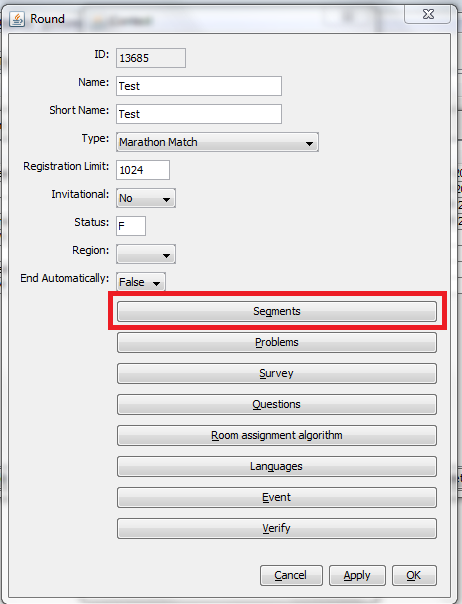Screen dimensions: 462x604
Task: Click the Verify button
Action: coord(277,528)
